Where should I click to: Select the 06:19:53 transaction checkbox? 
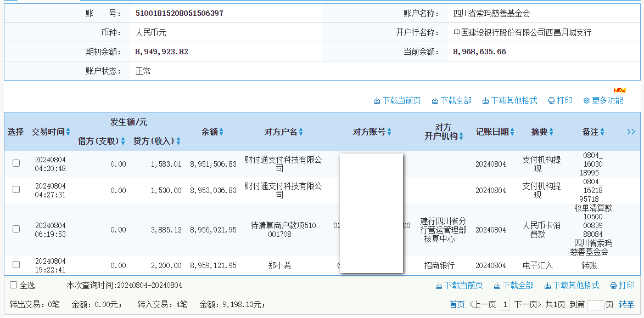coord(16,229)
